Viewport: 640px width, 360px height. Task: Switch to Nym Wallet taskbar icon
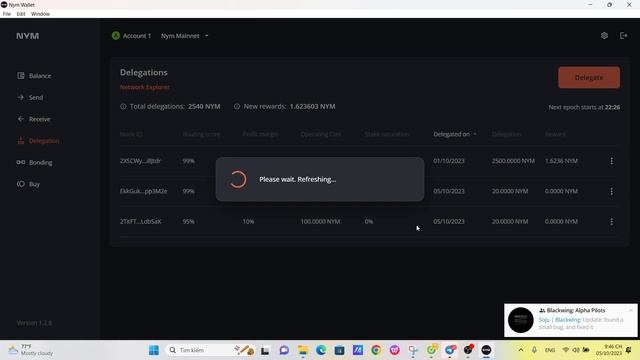pyautogui.click(x=486, y=350)
